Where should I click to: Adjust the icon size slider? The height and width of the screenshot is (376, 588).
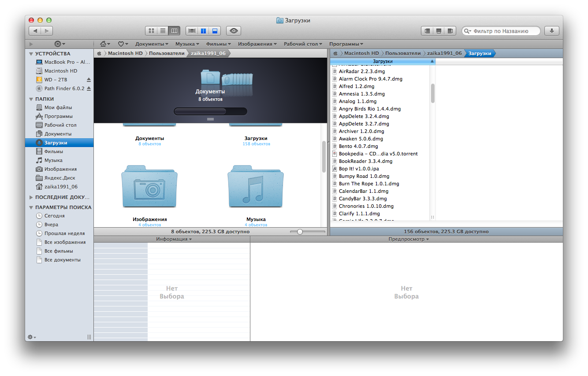point(300,232)
